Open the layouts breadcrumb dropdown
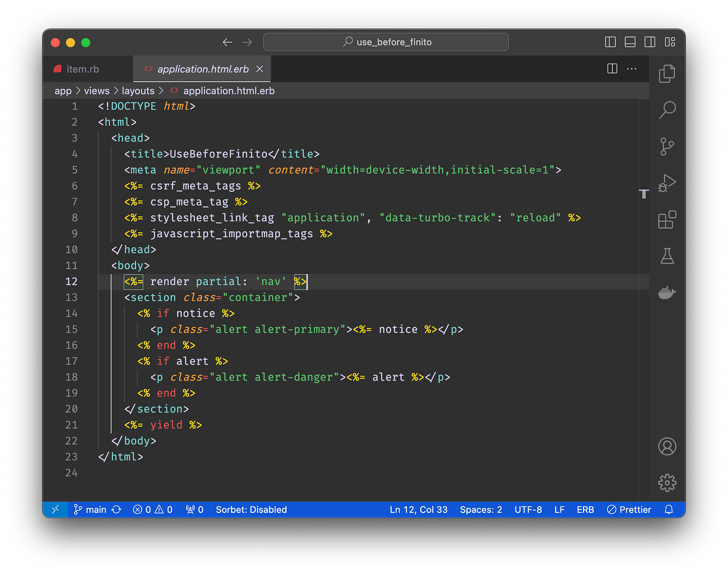Viewport: 728px width, 574px height. pyautogui.click(x=138, y=91)
